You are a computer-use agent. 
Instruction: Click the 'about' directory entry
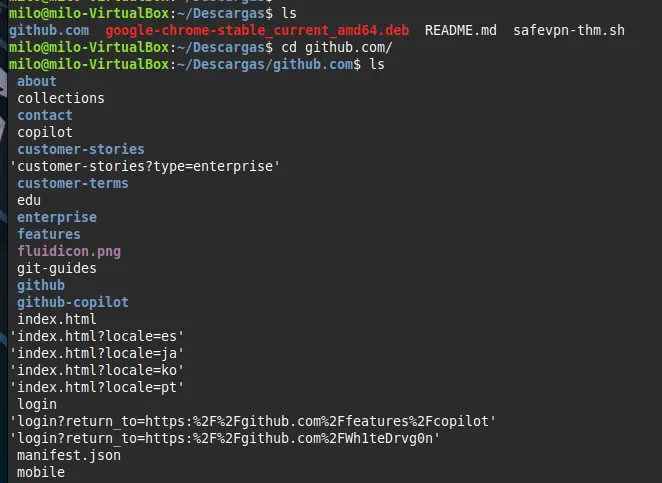(x=37, y=81)
